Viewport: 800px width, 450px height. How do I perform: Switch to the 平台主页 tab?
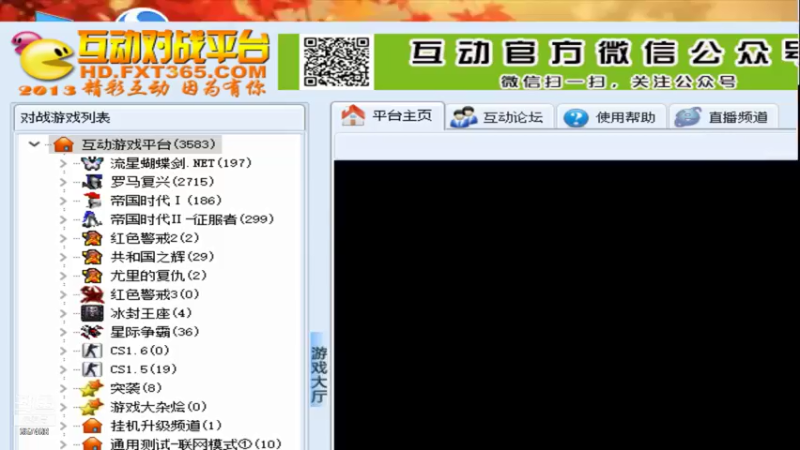click(x=387, y=116)
